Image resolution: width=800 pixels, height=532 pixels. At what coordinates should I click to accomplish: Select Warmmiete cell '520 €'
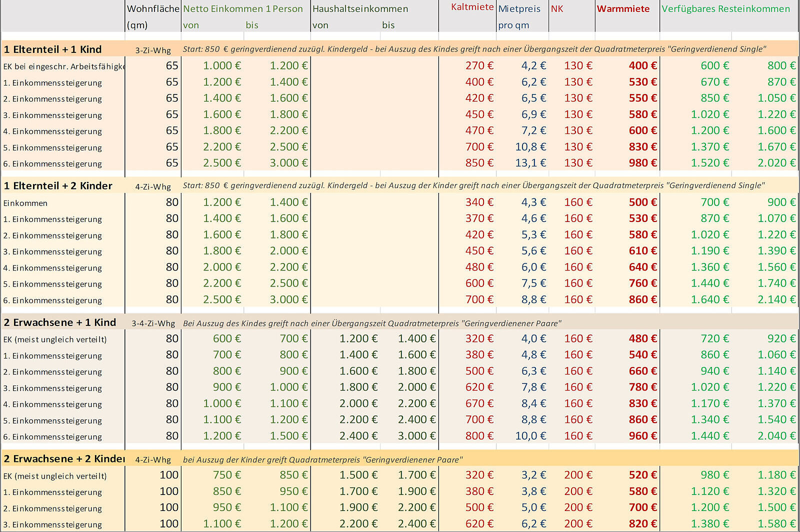click(x=642, y=474)
